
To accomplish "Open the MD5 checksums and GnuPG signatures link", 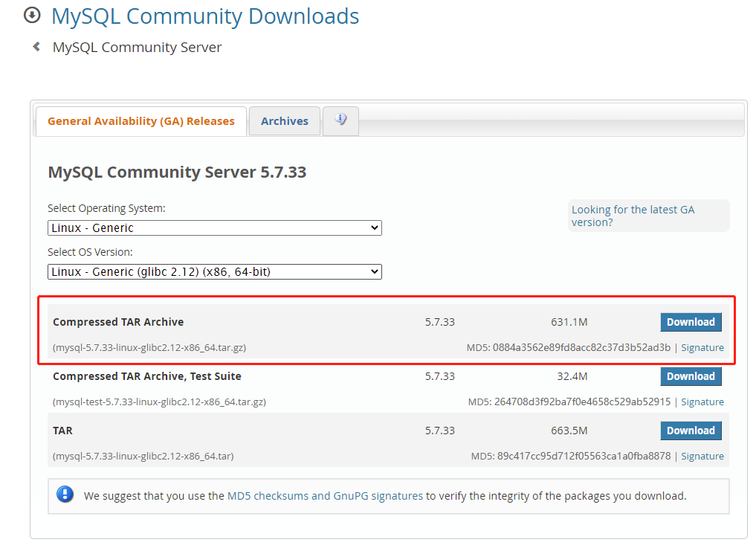I will pyautogui.click(x=325, y=496).
